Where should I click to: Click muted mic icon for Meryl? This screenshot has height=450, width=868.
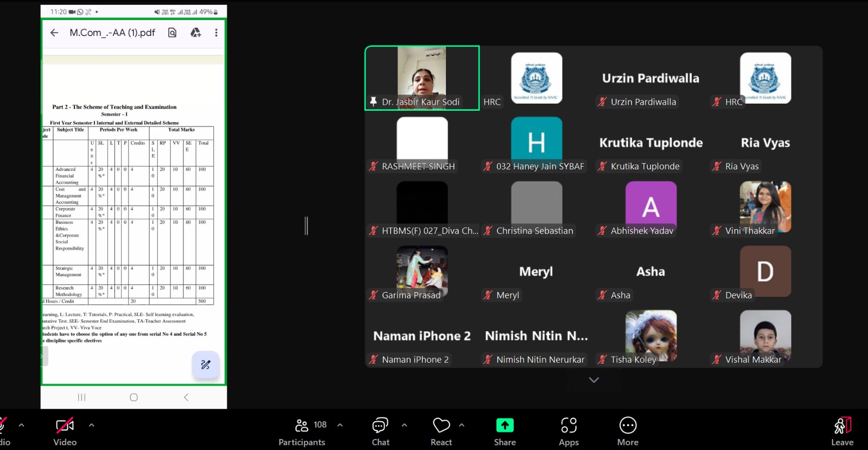tap(488, 295)
